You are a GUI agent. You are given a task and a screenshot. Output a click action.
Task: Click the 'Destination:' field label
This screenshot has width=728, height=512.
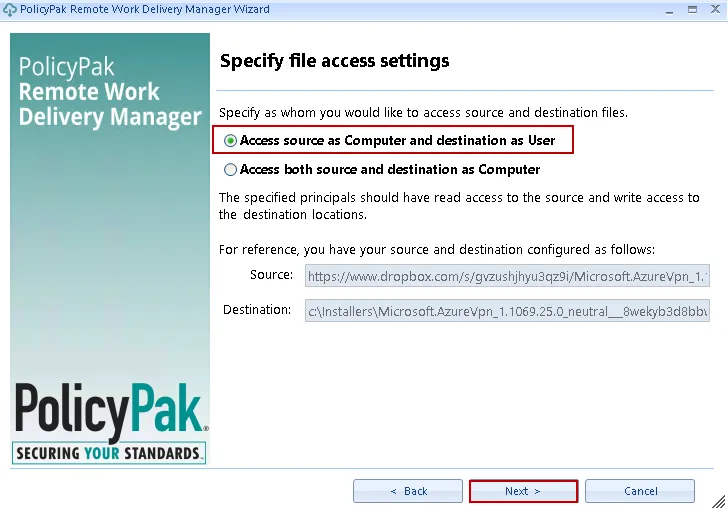[257, 310]
